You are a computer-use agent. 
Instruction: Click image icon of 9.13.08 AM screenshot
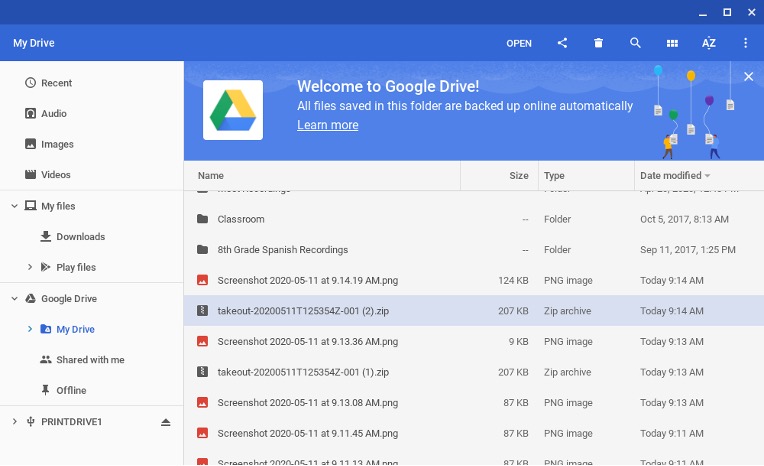[202, 403]
